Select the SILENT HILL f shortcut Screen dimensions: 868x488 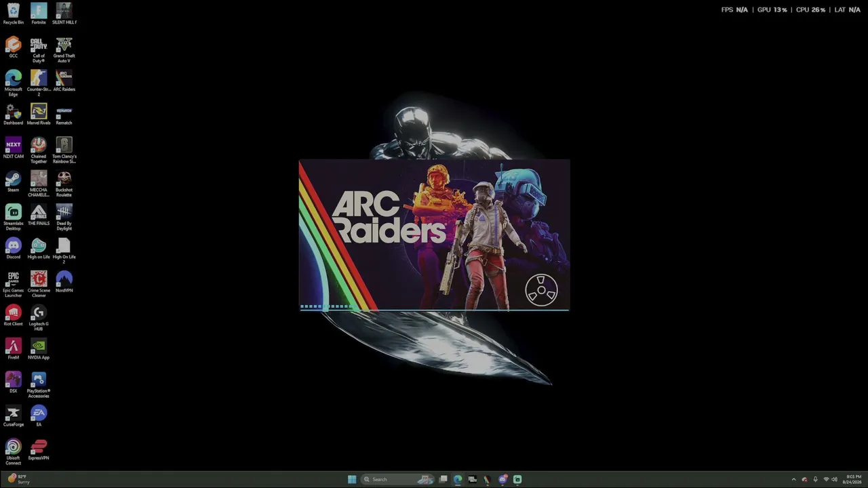pos(64,14)
